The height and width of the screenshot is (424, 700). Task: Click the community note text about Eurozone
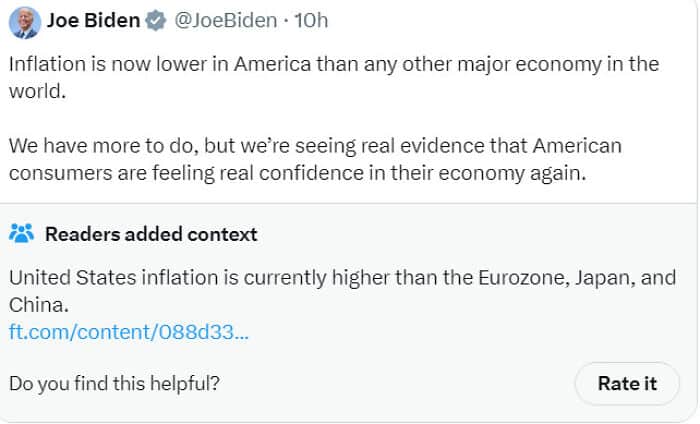[x=342, y=291]
